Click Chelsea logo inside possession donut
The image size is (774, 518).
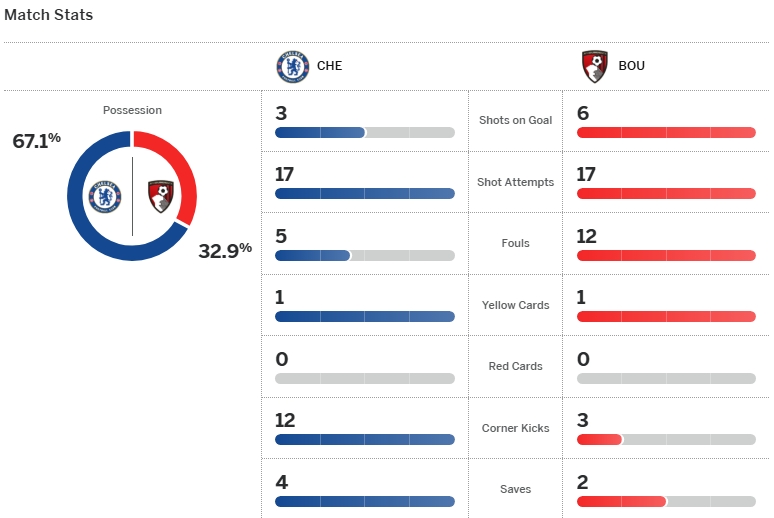[104, 195]
